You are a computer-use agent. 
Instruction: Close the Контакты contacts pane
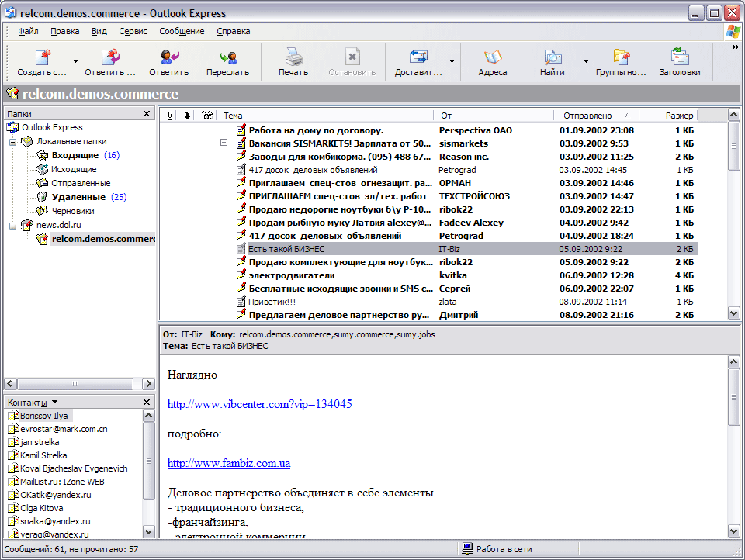tap(147, 403)
